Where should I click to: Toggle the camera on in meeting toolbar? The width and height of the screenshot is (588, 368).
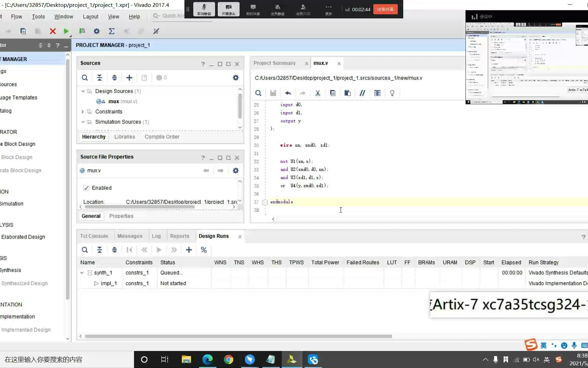pos(228,9)
